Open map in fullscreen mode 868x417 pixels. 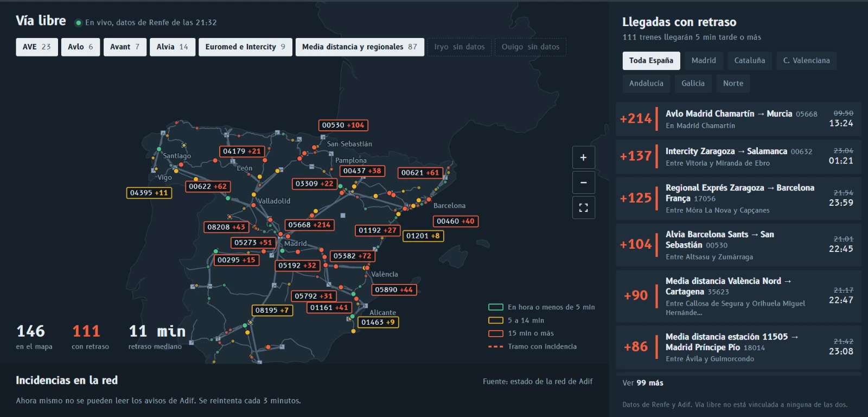(x=583, y=207)
